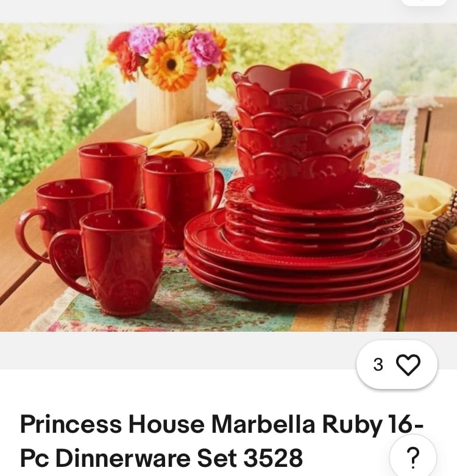Image resolution: width=457 pixels, height=476 pixels.
Task: Tap the watcher count number 3
Action: tap(378, 365)
